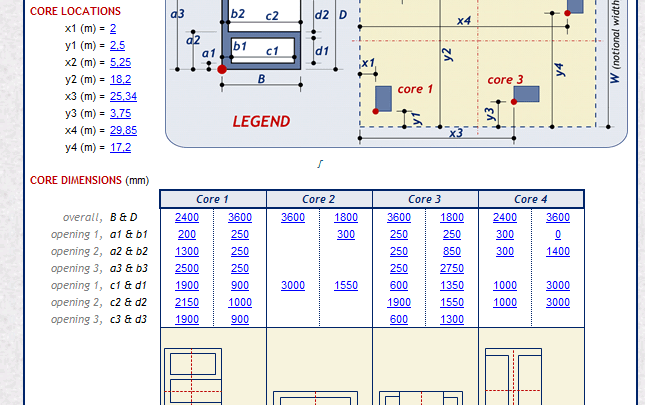Click Core 2 d1 value 1550
Viewport: 645px width, 405px height.
point(346,285)
